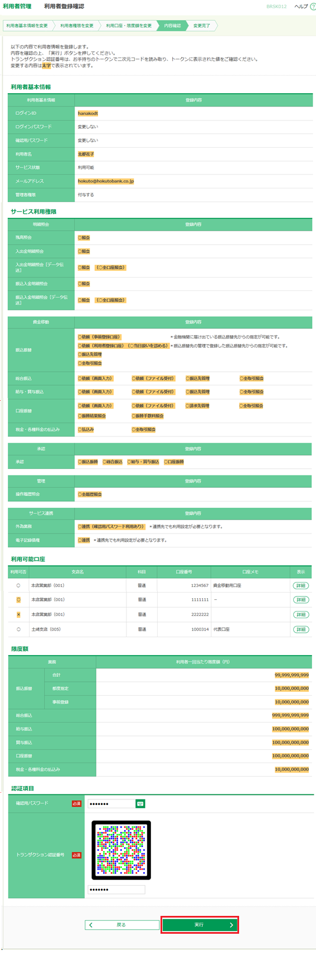Open 詳細 for account 1000314
The image size is (316, 980).
[x=301, y=629]
